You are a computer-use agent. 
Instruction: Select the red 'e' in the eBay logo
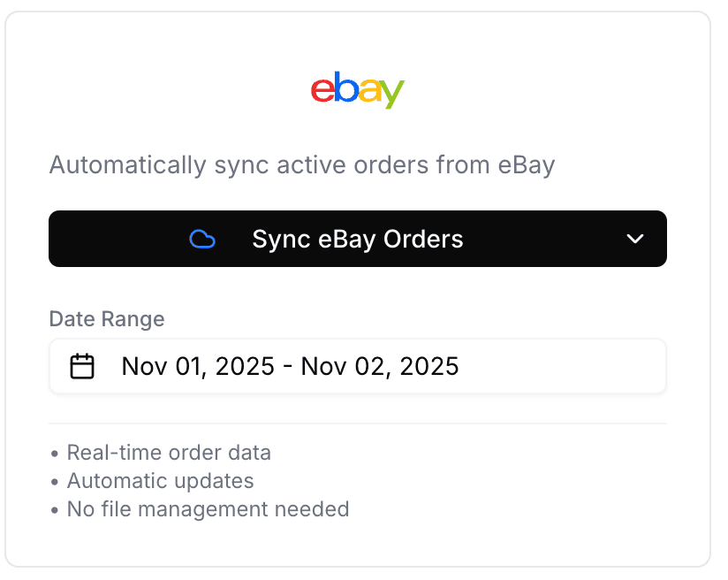(x=322, y=92)
